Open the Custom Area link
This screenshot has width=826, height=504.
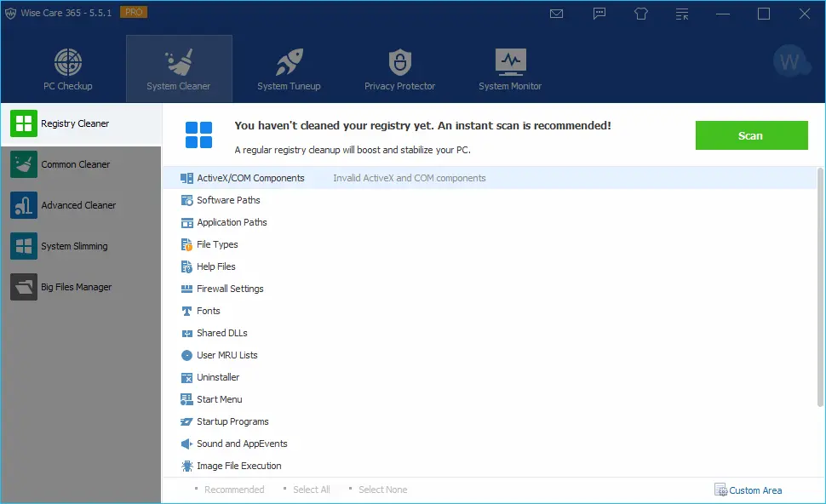tap(755, 490)
